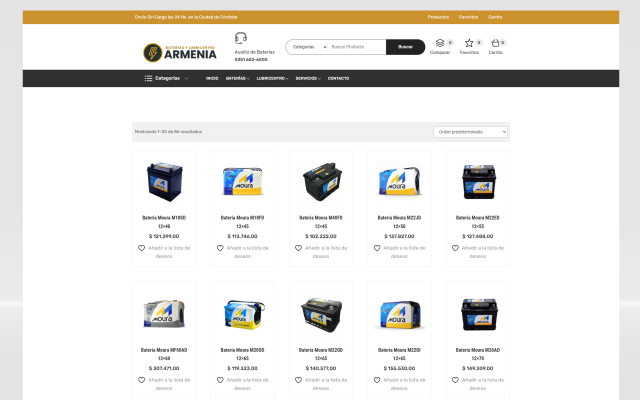This screenshot has height=400, width=640.
Task: Open CONTACTO in navigation bar
Action: pos(338,78)
